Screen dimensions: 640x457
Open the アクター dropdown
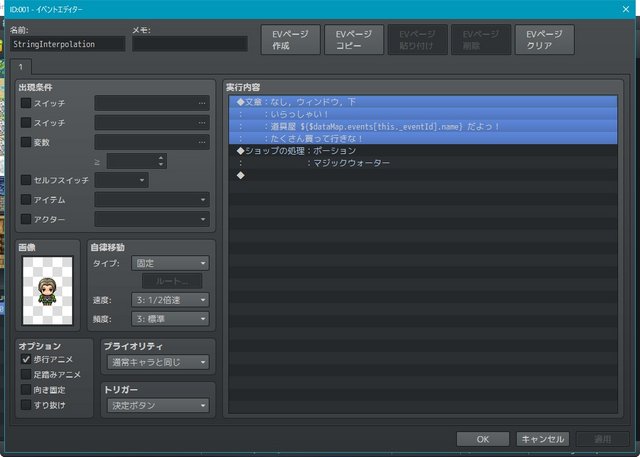coord(152,219)
